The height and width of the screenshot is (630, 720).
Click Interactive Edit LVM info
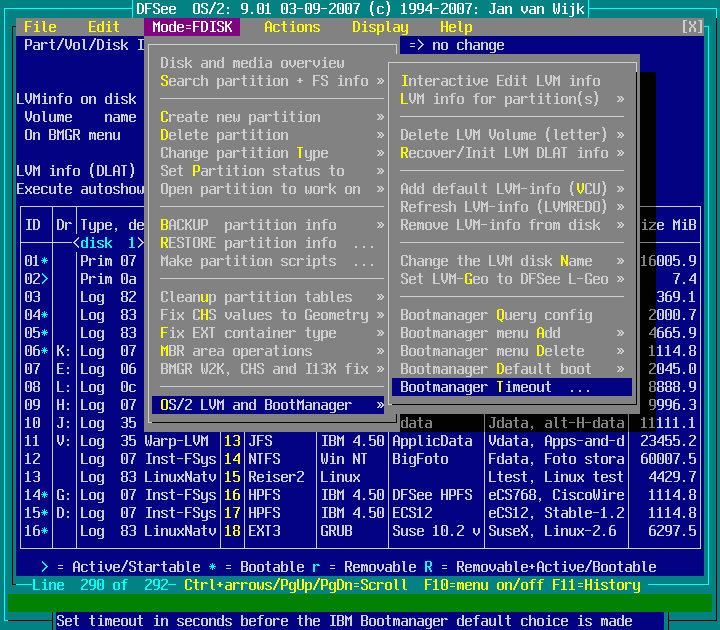500,81
